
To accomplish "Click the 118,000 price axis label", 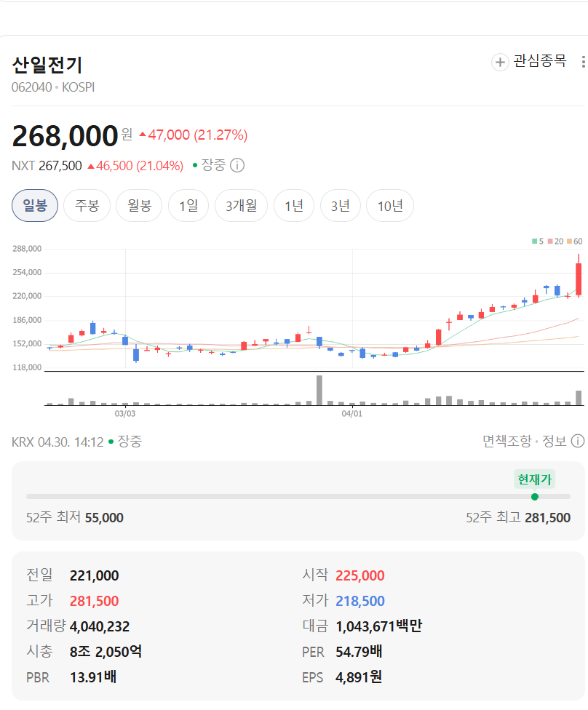I will [27, 367].
